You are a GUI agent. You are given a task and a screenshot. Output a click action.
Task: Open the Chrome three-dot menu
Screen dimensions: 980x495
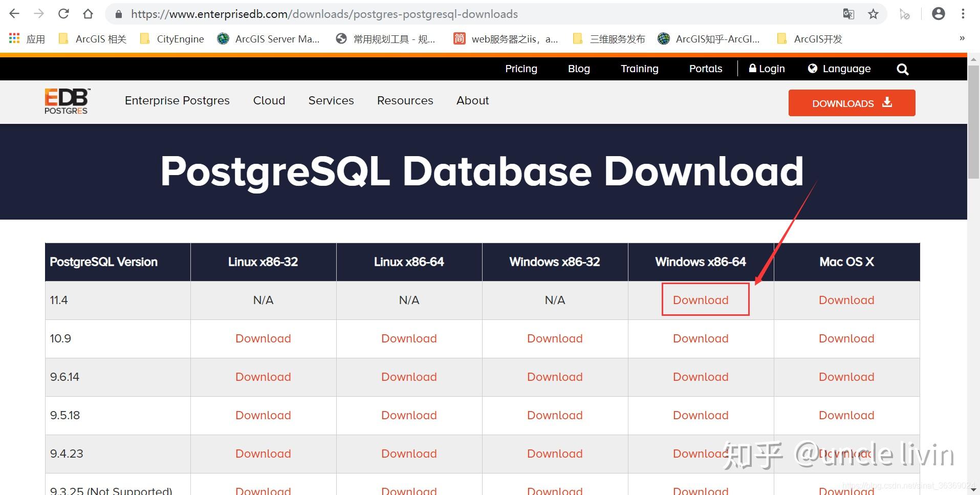tap(963, 14)
